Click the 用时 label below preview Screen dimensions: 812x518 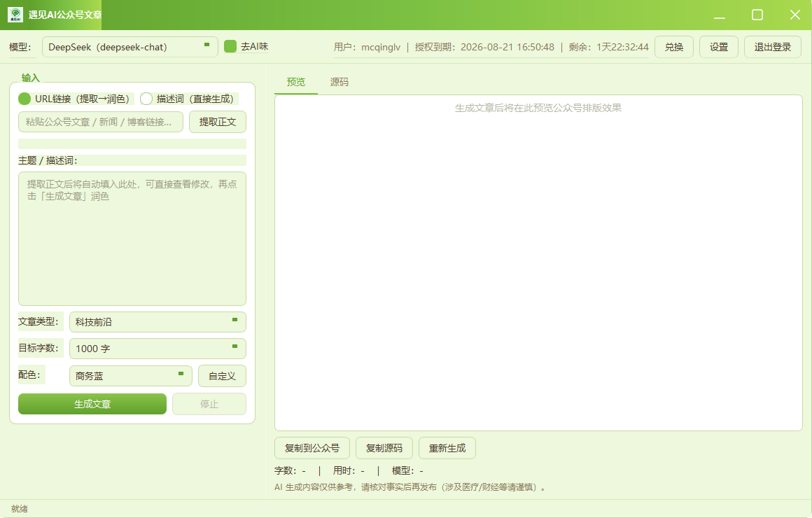349,471
